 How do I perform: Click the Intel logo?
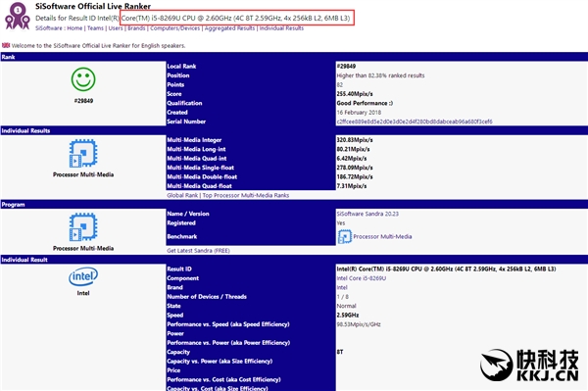[x=83, y=276]
